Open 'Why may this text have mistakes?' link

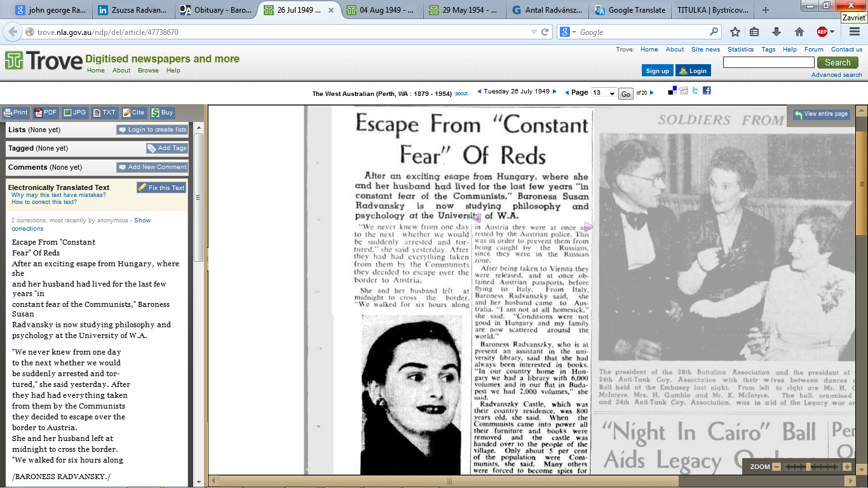tap(58, 195)
